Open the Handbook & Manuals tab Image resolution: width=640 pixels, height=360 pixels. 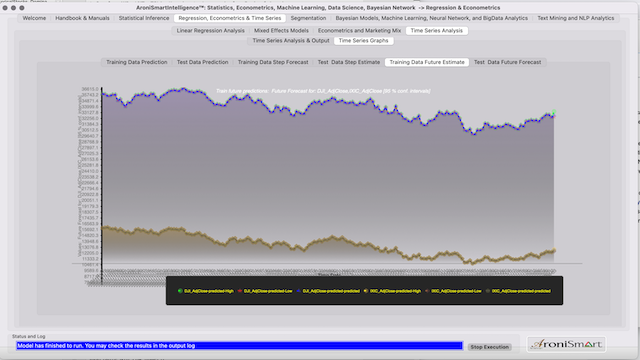82,18
